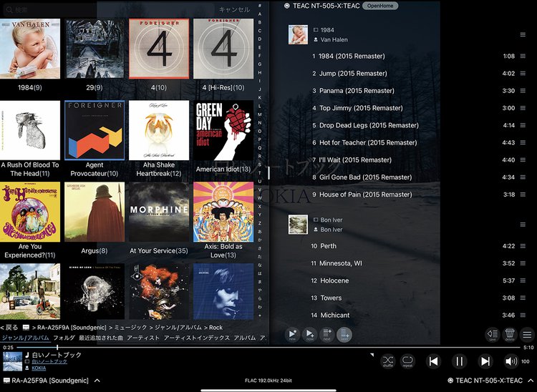
Task: Click handle icon on Jump (2015 Remaster) row
Action: coord(523,73)
